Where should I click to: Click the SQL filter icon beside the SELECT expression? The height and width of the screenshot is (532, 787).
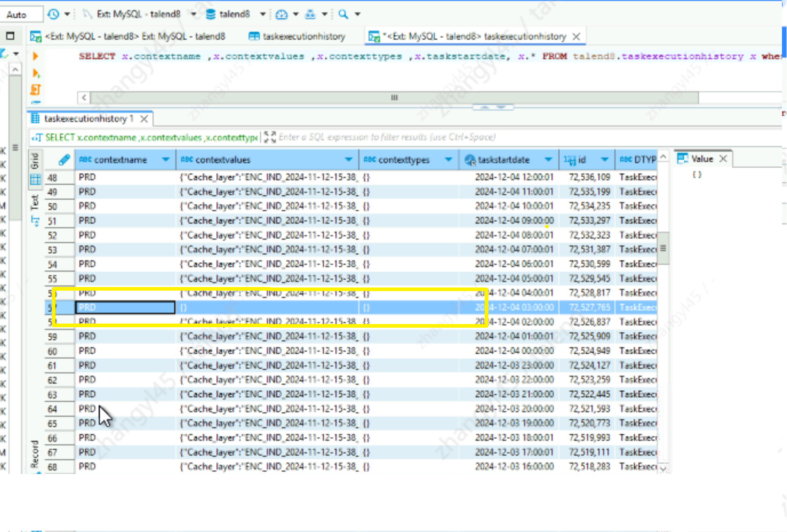[37, 137]
